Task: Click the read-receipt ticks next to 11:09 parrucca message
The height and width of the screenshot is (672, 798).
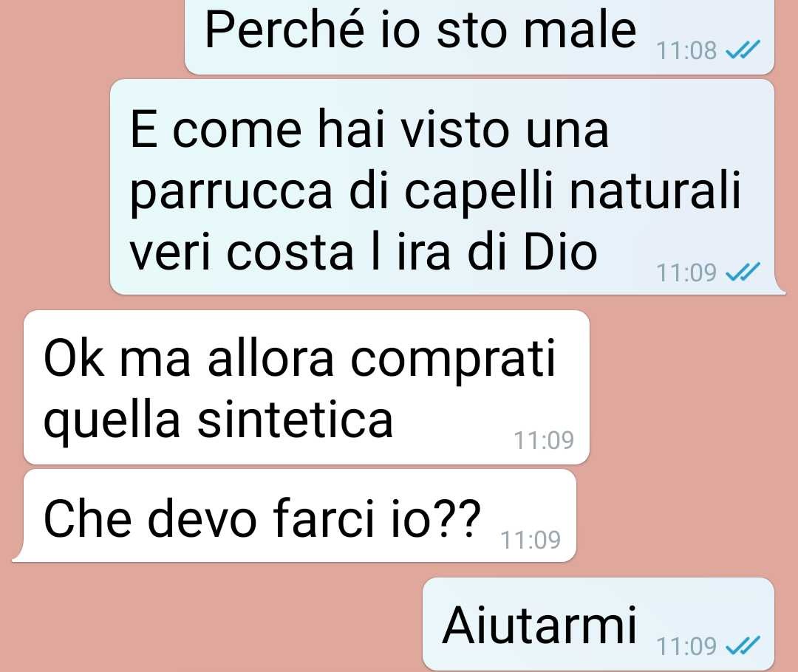Action: [x=743, y=272]
